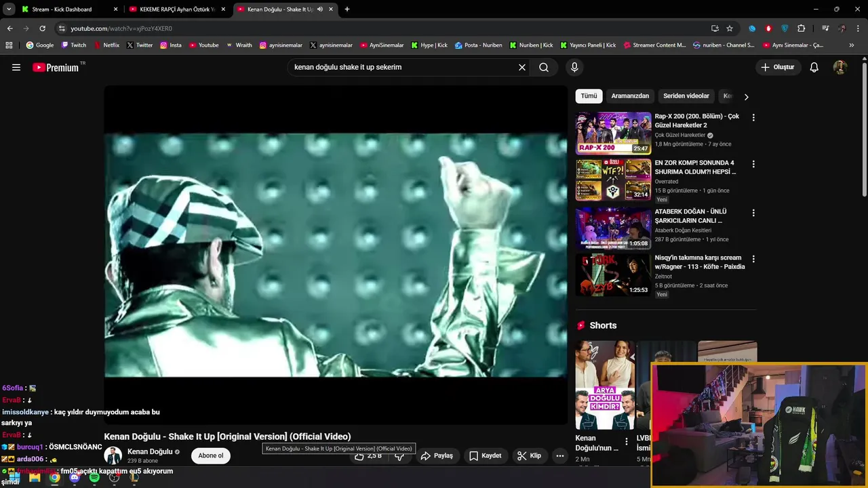Reload the page with the refresh icon
This screenshot has width=868, height=488.
point(42,28)
